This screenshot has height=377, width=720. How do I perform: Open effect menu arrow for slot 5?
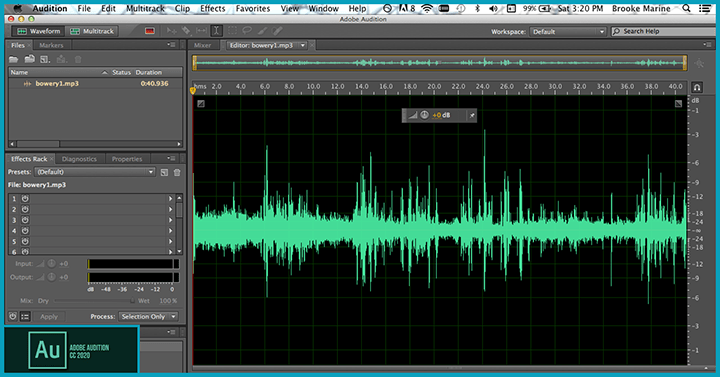tap(170, 241)
